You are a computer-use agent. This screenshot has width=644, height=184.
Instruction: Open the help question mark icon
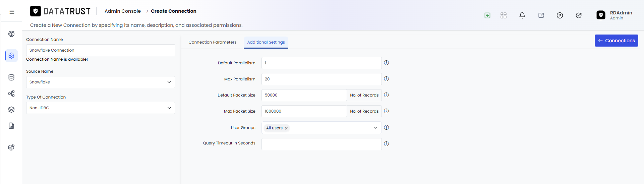coord(560,15)
